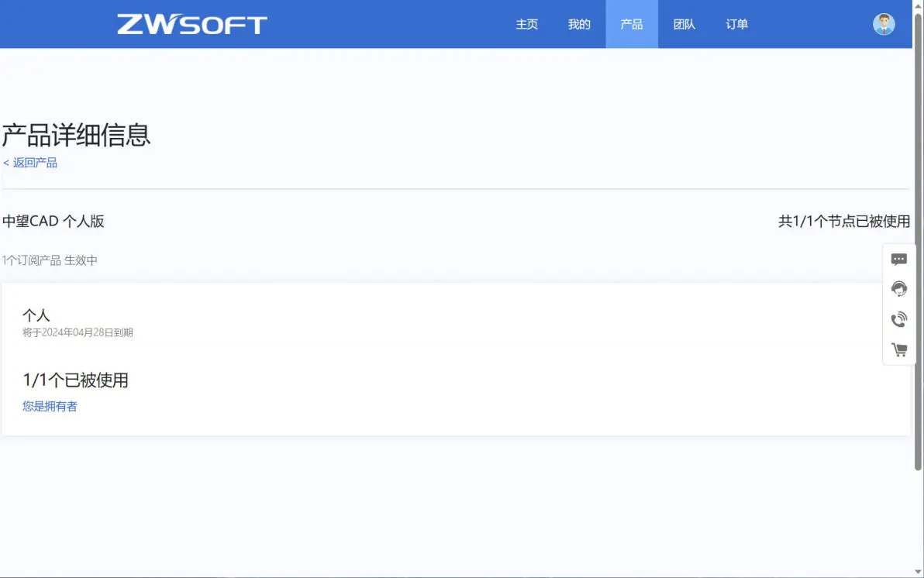The height and width of the screenshot is (578, 924).
Task: Click the 共1/1个节点已被使用 text
Action: click(x=844, y=221)
